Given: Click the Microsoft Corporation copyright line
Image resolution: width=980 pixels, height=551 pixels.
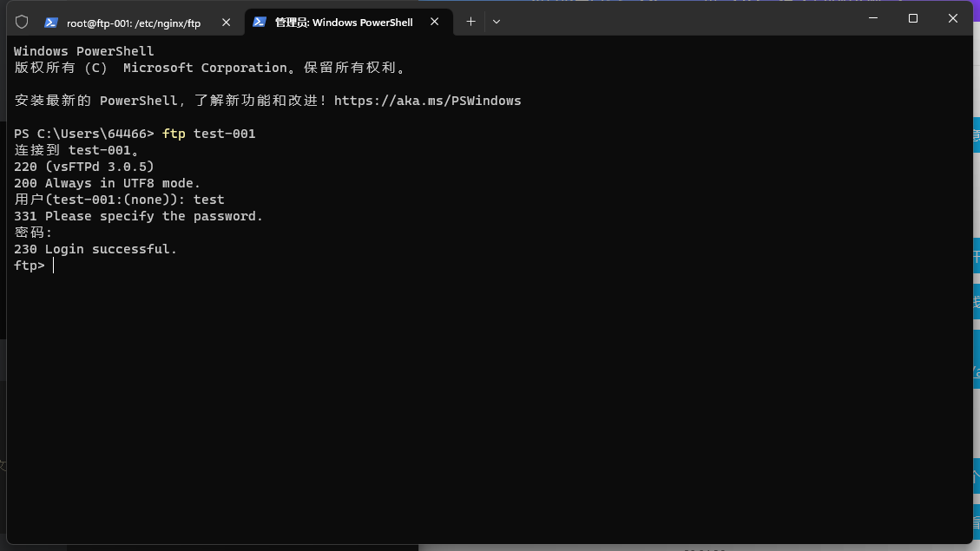Looking at the screenshot, I should (209, 68).
